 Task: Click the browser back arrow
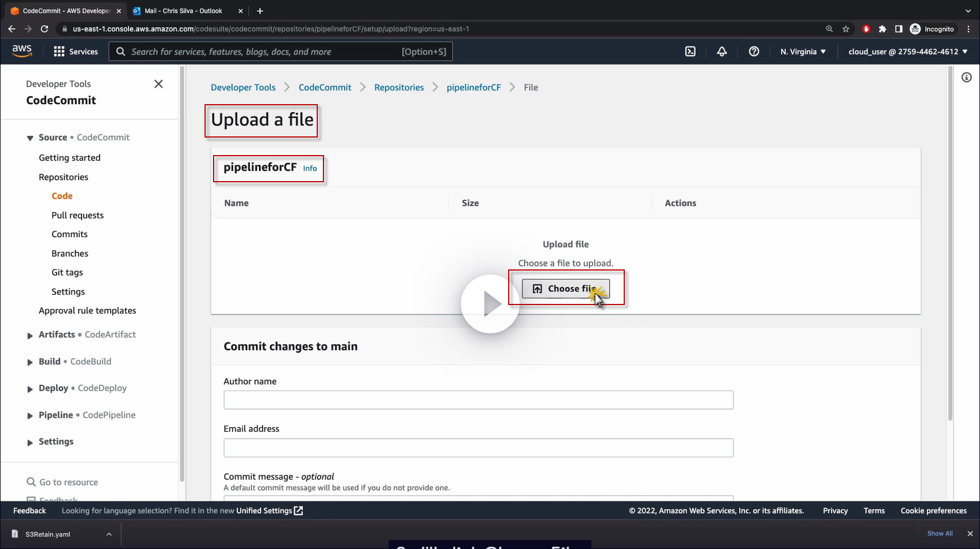(12, 29)
